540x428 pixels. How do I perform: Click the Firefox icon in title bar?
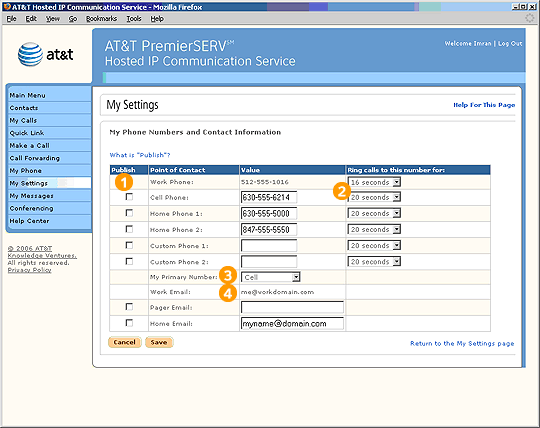click(7, 7)
